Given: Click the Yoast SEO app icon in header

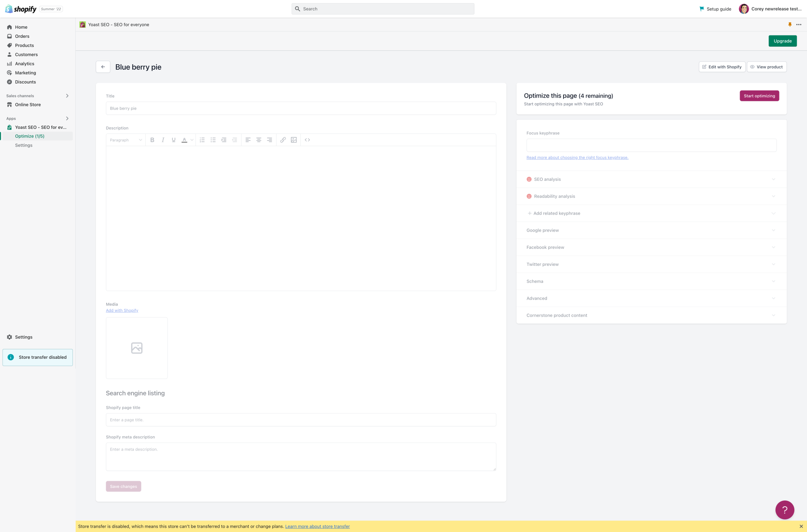Looking at the screenshot, I should point(82,24).
